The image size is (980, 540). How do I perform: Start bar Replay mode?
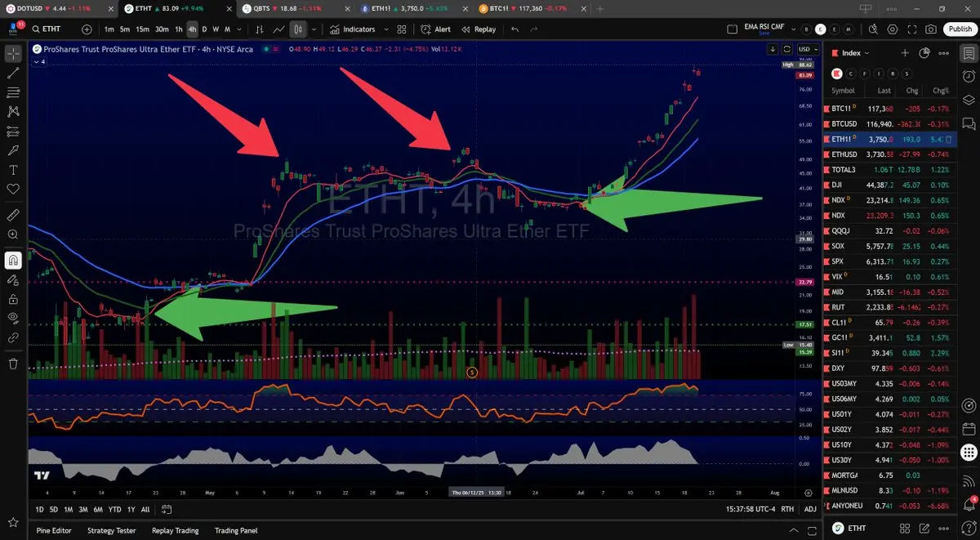pyautogui.click(x=479, y=29)
